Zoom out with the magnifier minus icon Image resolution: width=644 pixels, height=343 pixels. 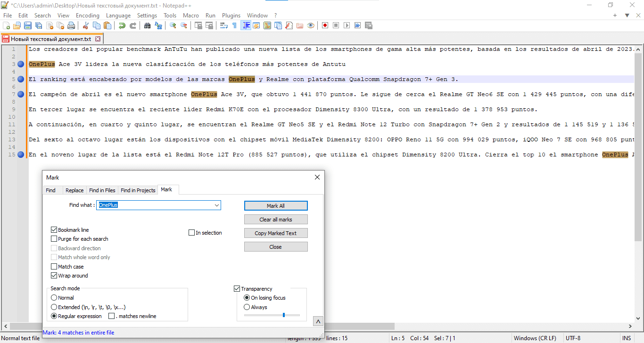click(x=184, y=25)
